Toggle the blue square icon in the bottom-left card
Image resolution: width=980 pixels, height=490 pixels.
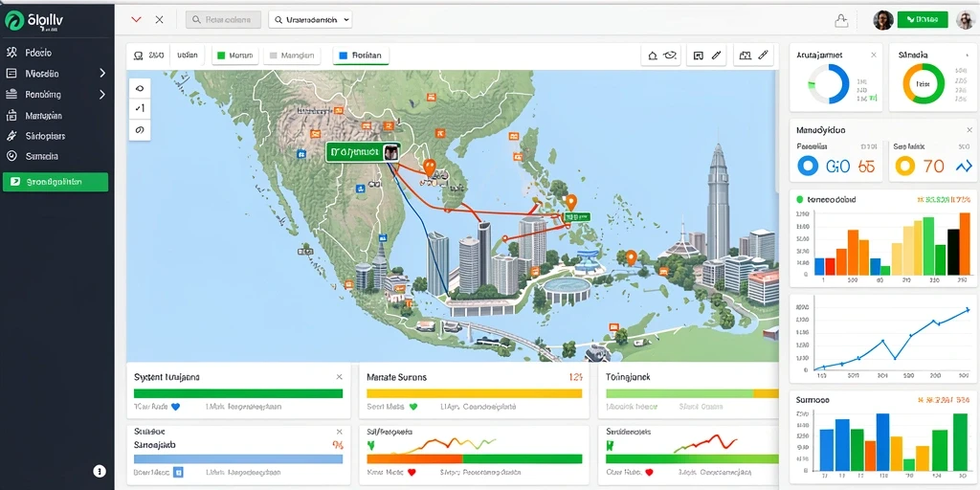(177, 473)
